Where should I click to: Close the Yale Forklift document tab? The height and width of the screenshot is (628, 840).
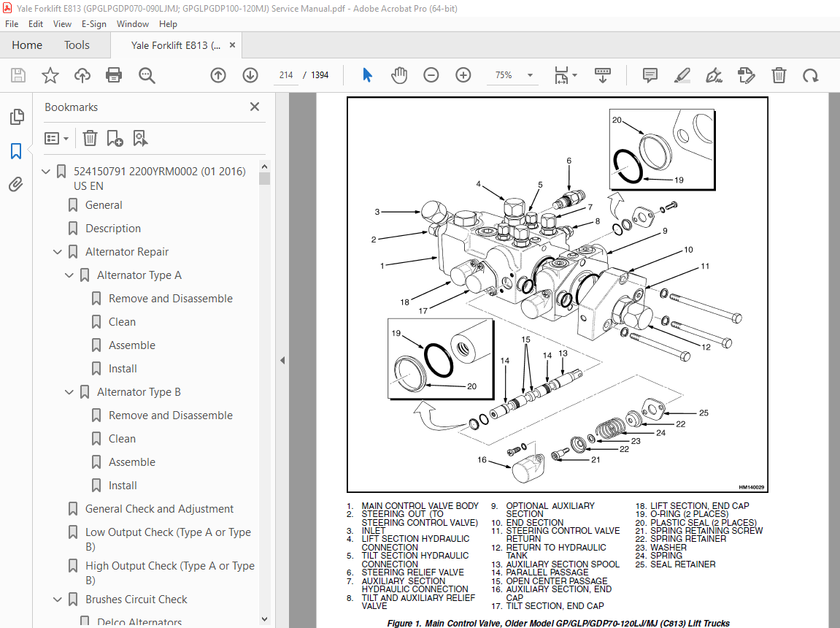pos(233,45)
